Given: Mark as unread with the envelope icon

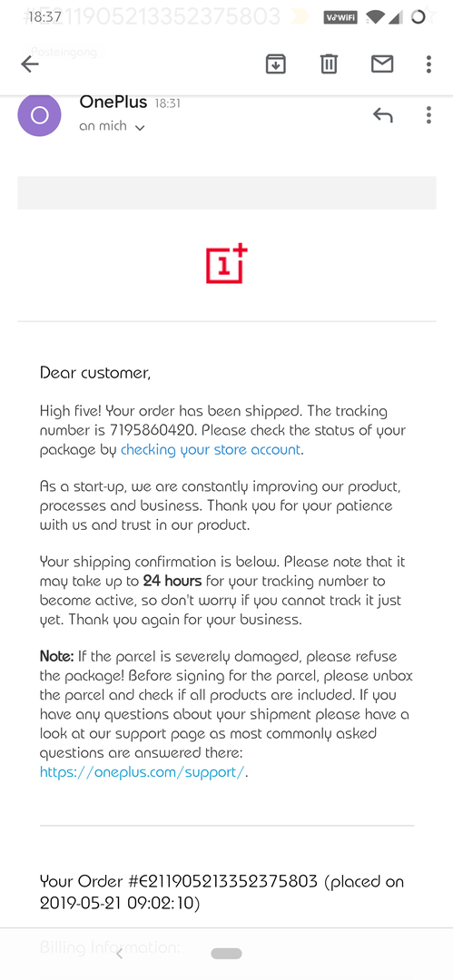Looking at the screenshot, I should pos(381,64).
